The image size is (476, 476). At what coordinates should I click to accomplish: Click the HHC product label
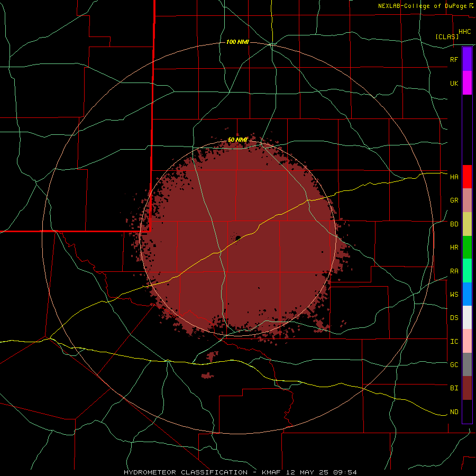464,32
